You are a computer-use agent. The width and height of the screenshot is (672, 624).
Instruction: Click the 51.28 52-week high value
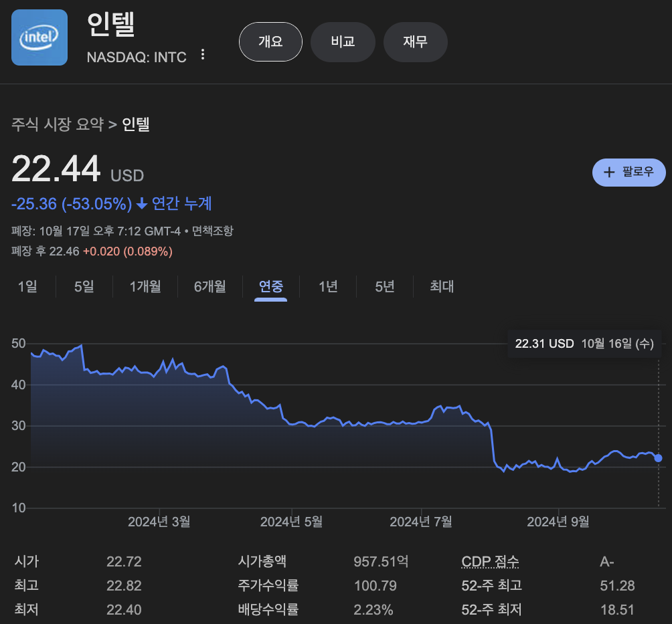pyautogui.click(x=617, y=585)
